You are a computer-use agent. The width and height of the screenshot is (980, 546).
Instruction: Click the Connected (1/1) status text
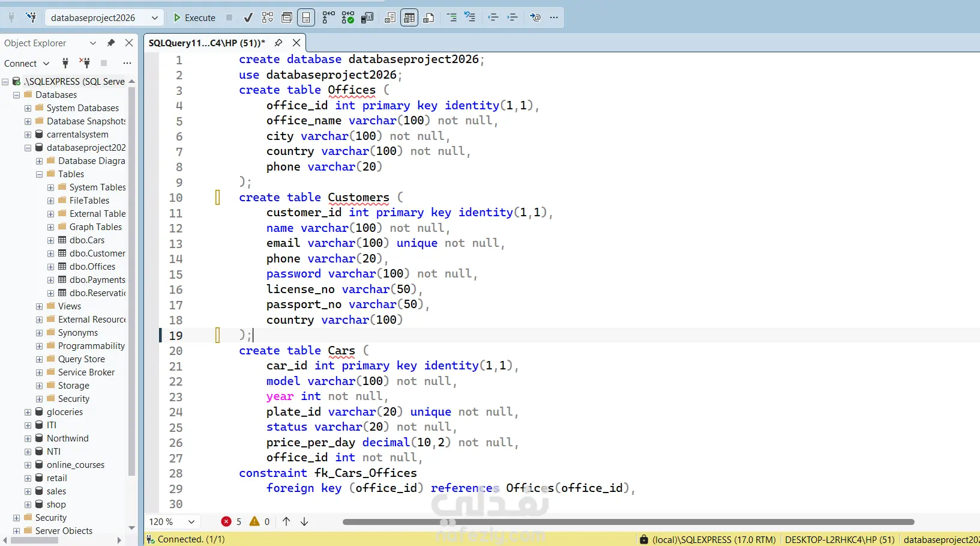(x=191, y=539)
